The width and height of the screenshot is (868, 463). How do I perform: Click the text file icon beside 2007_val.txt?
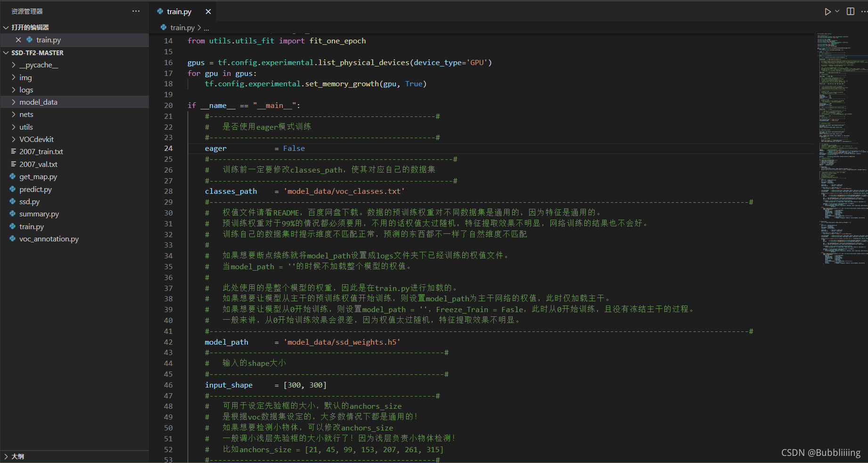pos(13,164)
